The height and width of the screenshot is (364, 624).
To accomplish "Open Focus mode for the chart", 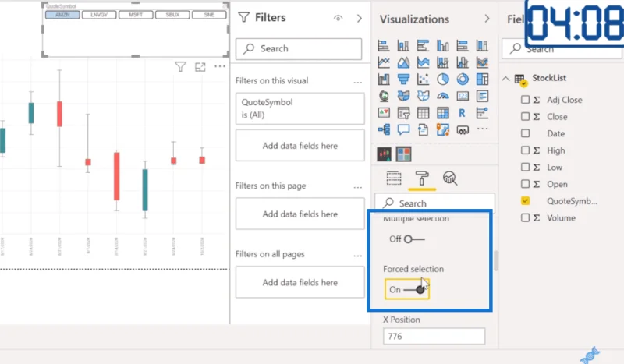I will tap(200, 67).
